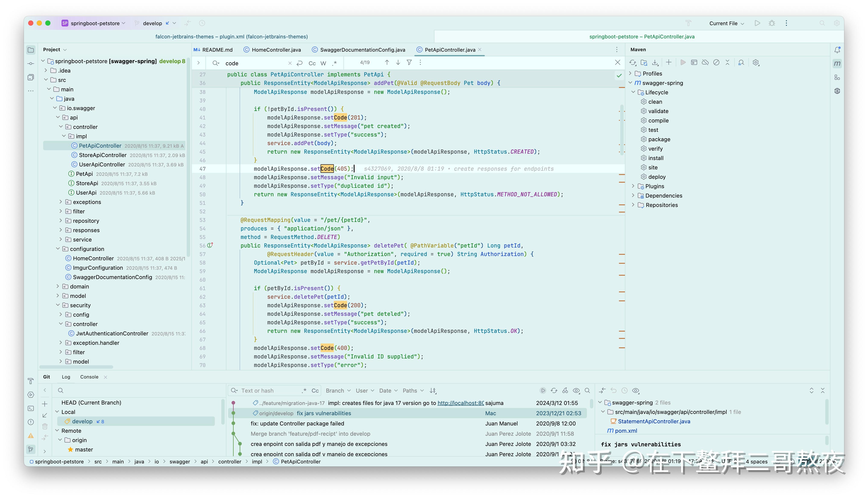Image resolution: width=868 pixels, height=498 pixels.
Task: Select the cherry-pick icon in Git log toolbar
Action: tap(565, 390)
